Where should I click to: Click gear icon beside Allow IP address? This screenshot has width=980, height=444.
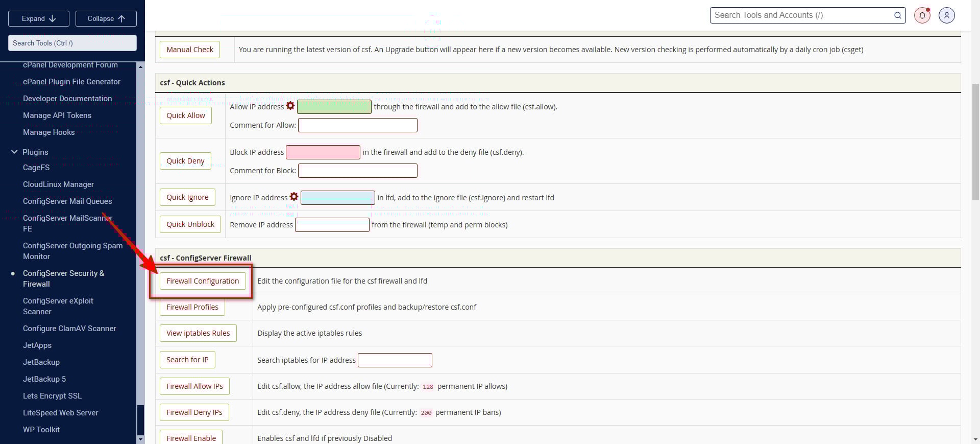coord(290,106)
